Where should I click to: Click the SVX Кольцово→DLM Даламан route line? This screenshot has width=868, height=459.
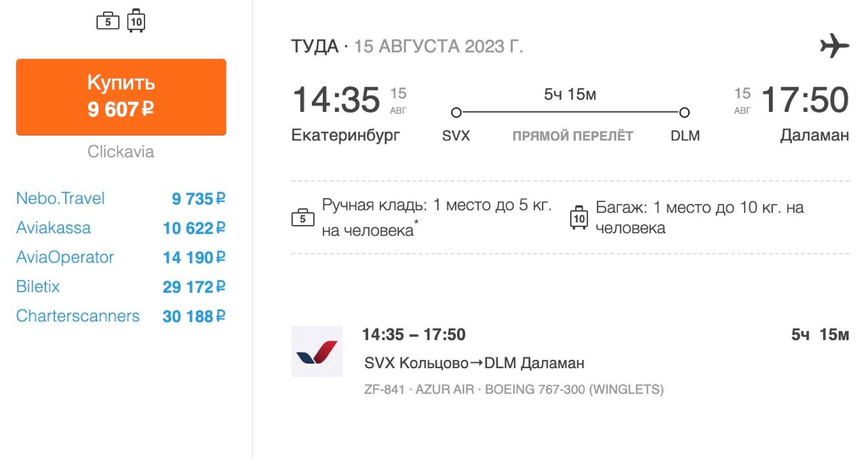pos(474,363)
